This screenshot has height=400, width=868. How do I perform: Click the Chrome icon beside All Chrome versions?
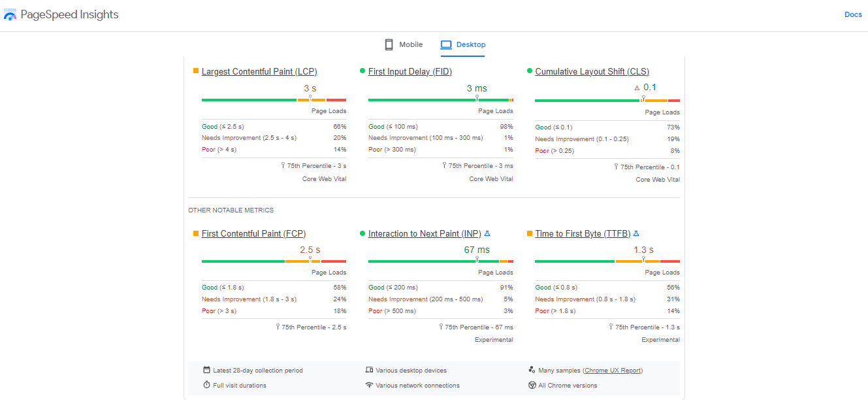(532, 385)
